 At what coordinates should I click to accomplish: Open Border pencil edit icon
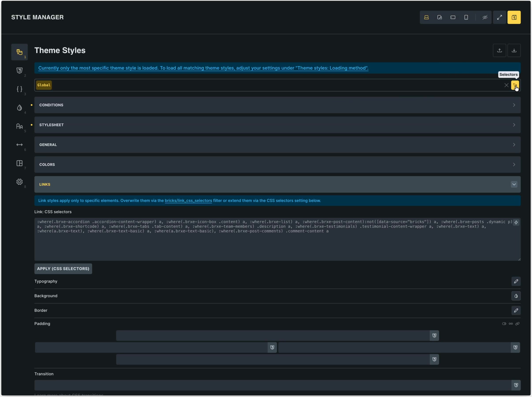point(516,311)
